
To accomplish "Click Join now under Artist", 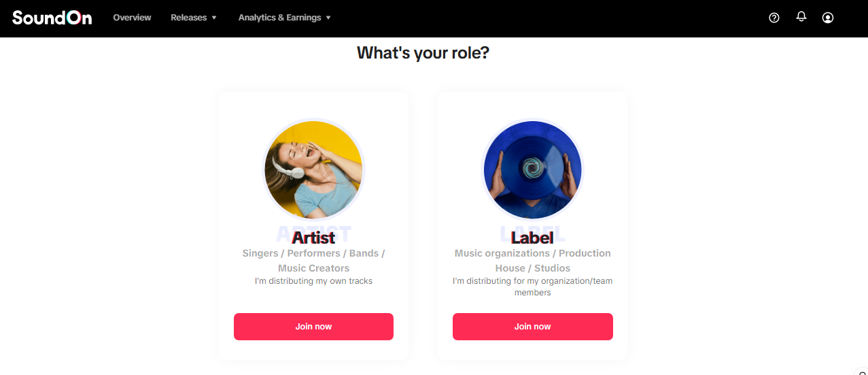I will coord(313,327).
